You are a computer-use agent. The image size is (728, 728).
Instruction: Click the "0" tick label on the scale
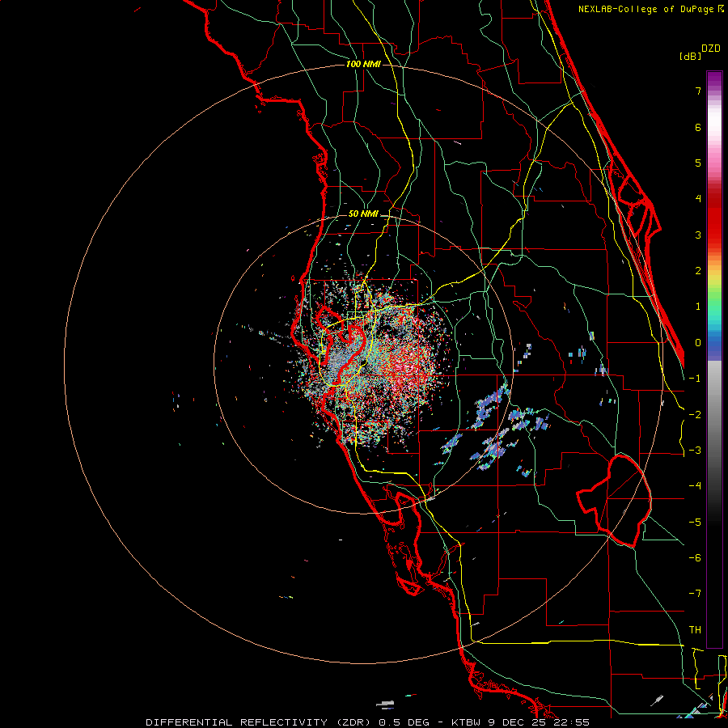click(x=698, y=343)
